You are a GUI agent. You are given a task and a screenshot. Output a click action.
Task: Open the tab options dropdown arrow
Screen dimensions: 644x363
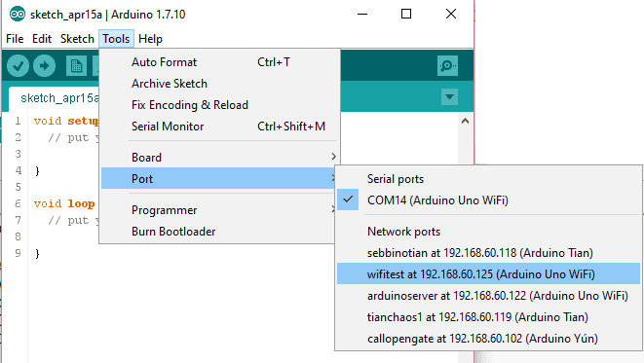[x=449, y=97]
